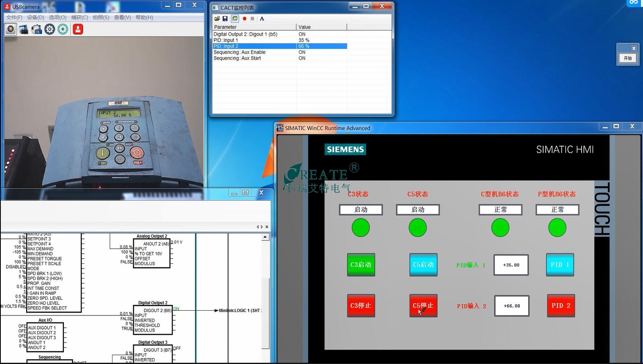The image size is (643, 364).
Task: Click the camera lens icon in USBcamera toolbar
Action: [x=10, y=29]
